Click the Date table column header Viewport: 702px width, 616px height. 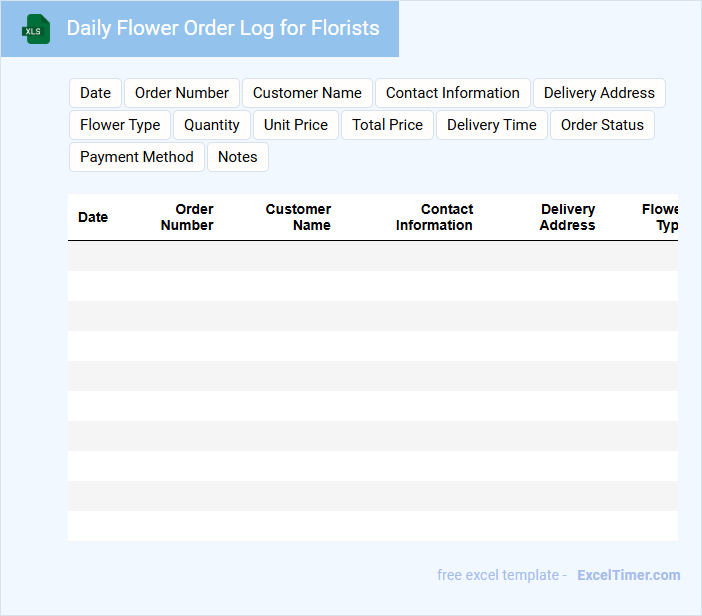(x=93, y=217)
